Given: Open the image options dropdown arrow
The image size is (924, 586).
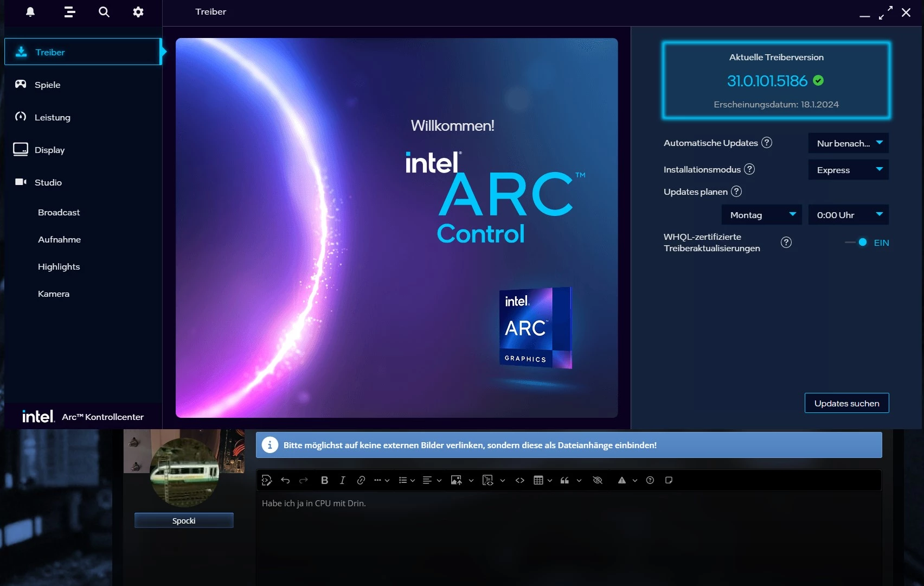Looking at the screenshot, I should pyautogui.click(x=471, y=480).
